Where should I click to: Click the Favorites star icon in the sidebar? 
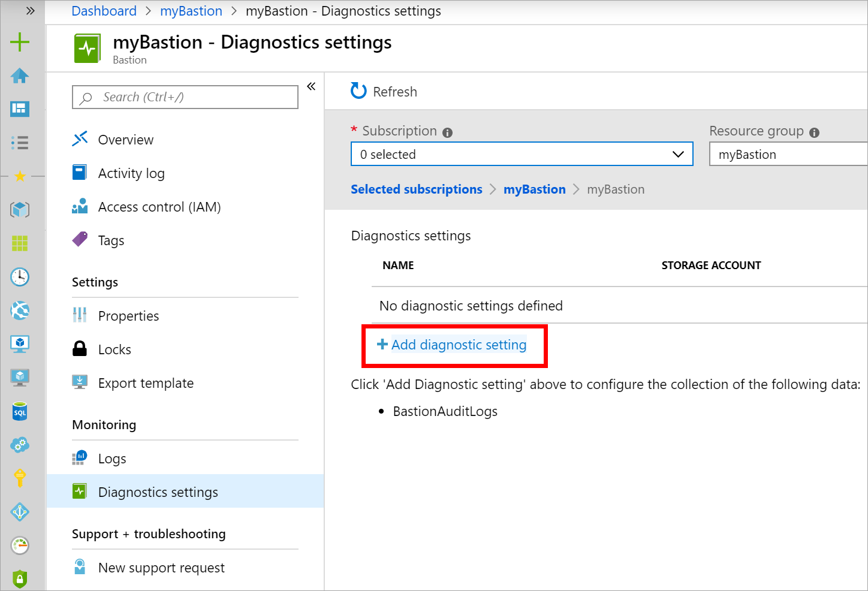(20, 176)
